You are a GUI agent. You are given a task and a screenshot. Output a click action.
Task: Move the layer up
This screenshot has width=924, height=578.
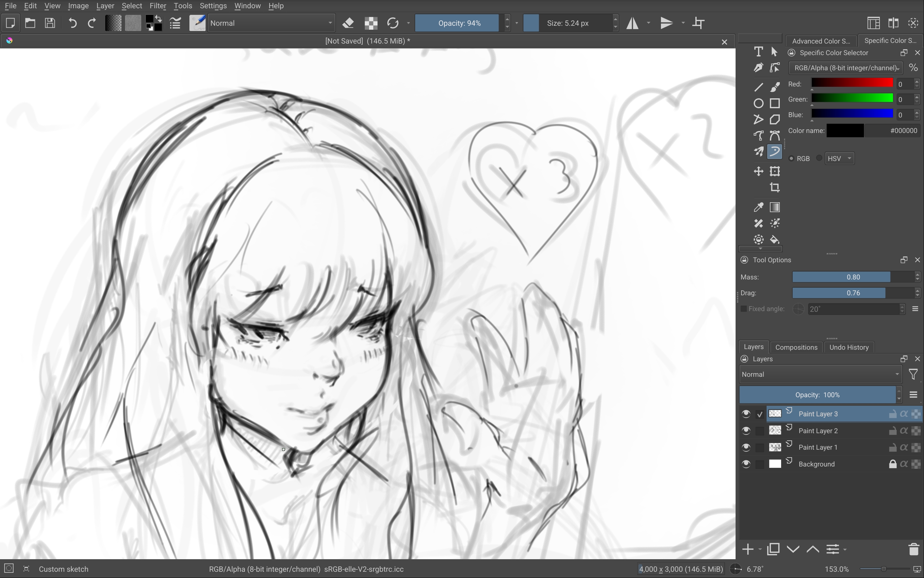click(x=813, y=550)
